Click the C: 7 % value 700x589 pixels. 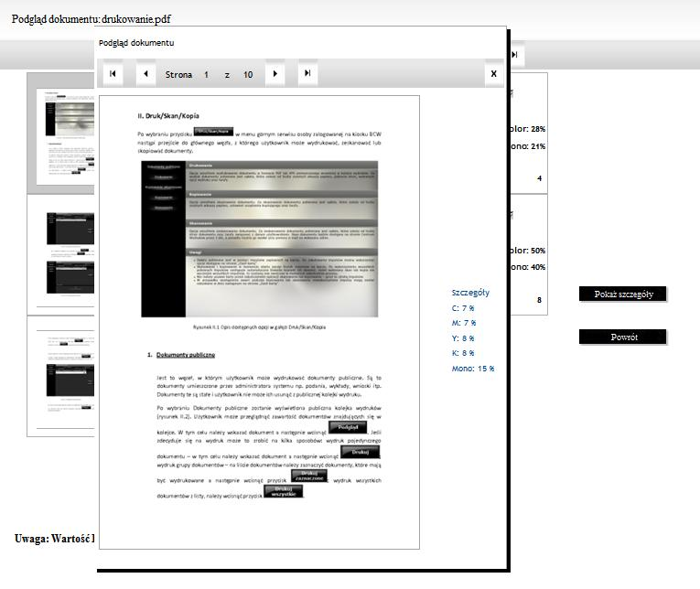(463, 308)
